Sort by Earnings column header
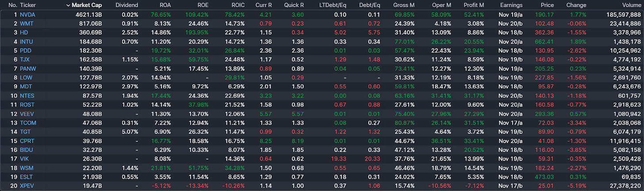Image resolution: width=644 pixels, height=191 pixels. [x=511, y=5]
